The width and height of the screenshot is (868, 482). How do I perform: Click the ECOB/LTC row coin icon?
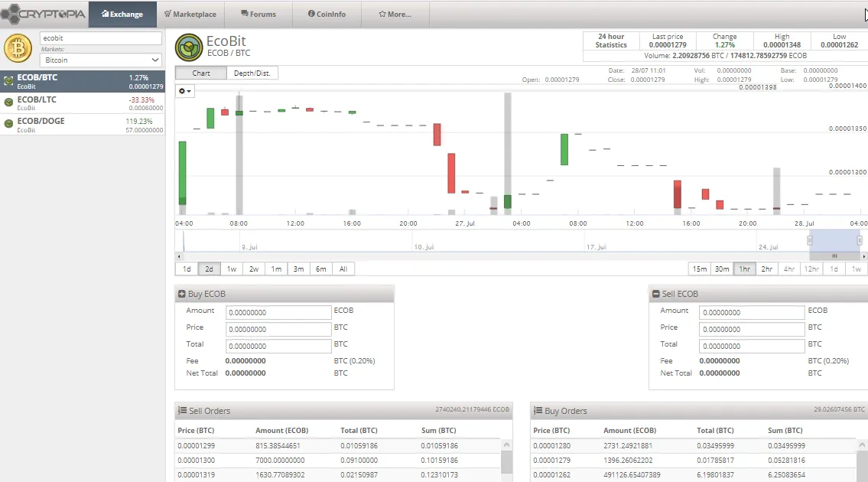point(8,102)
